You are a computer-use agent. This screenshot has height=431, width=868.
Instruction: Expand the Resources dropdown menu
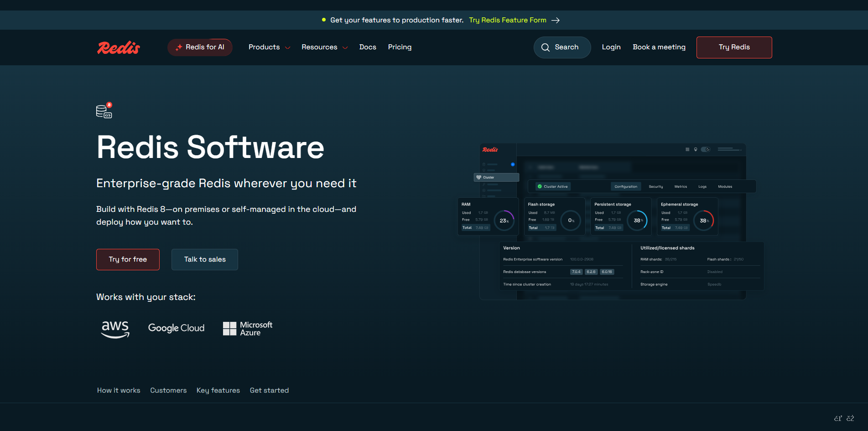click(x=324, y=47)
